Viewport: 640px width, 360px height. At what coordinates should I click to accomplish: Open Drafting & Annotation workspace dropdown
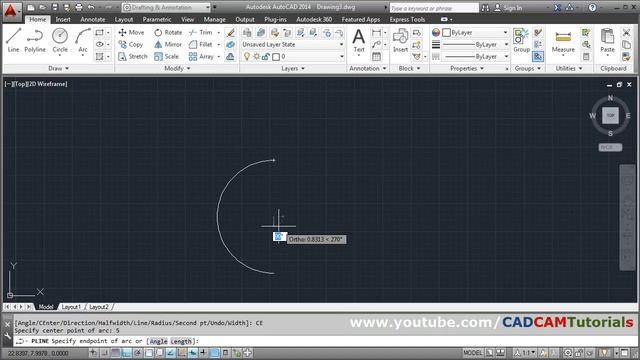[x=166, y=7]
